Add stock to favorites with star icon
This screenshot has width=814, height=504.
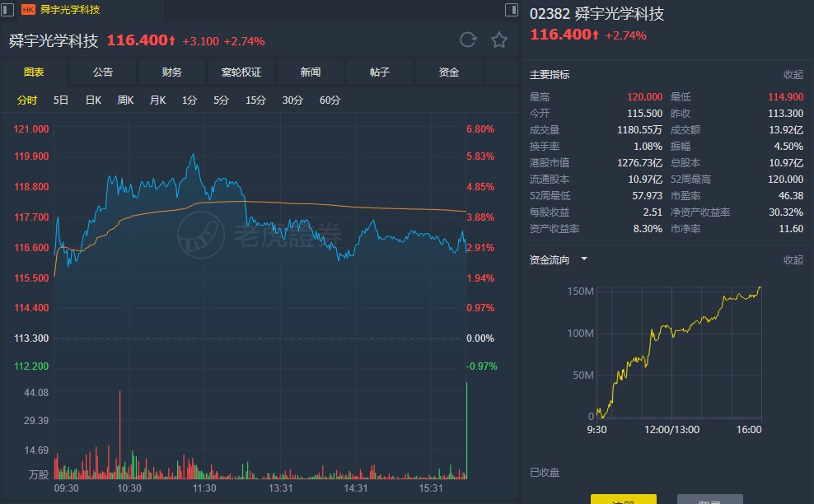[x=498, y=40]
